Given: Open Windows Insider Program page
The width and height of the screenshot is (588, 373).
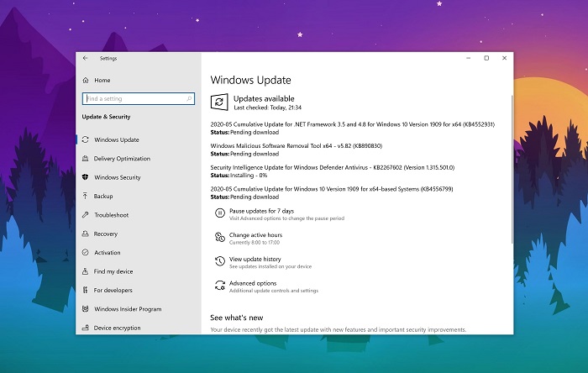Looking at the screenshot, I should click(127, 309).
